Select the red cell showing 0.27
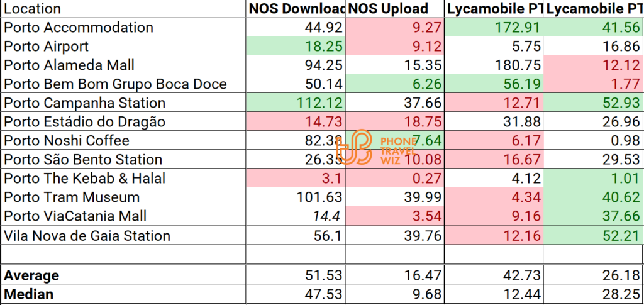 click(x=395, y=179)
